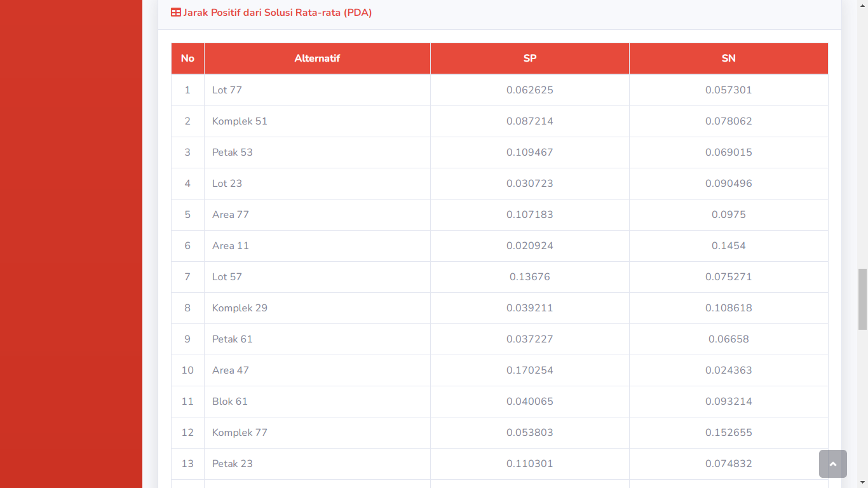Select the 'Petak 61' alternative cell

(317, 339)
